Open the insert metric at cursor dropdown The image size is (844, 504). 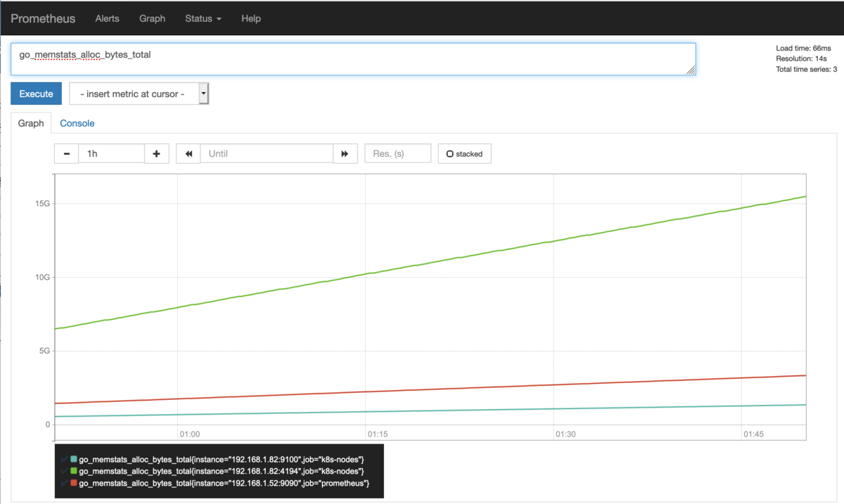(x=139, y=93)
